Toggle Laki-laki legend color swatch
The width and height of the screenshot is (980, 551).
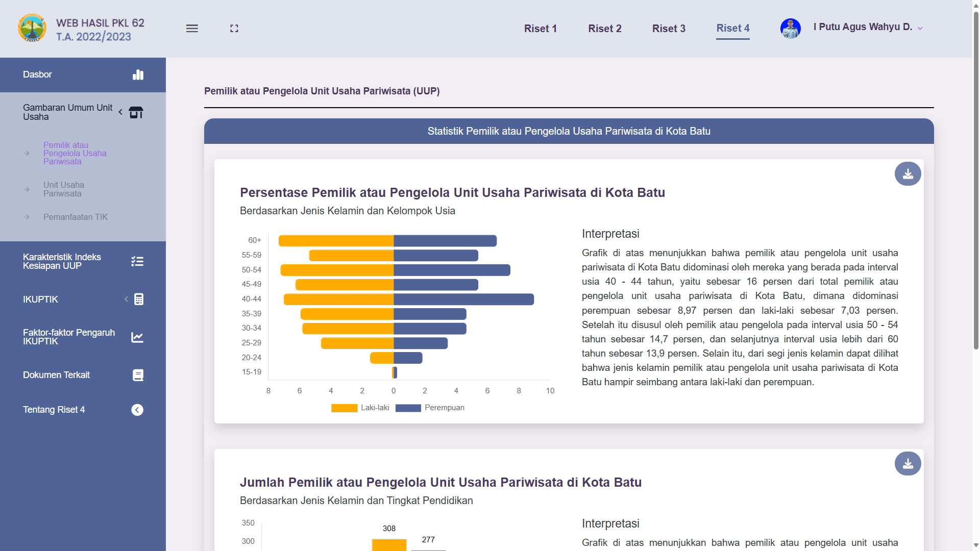click(344, 408)
